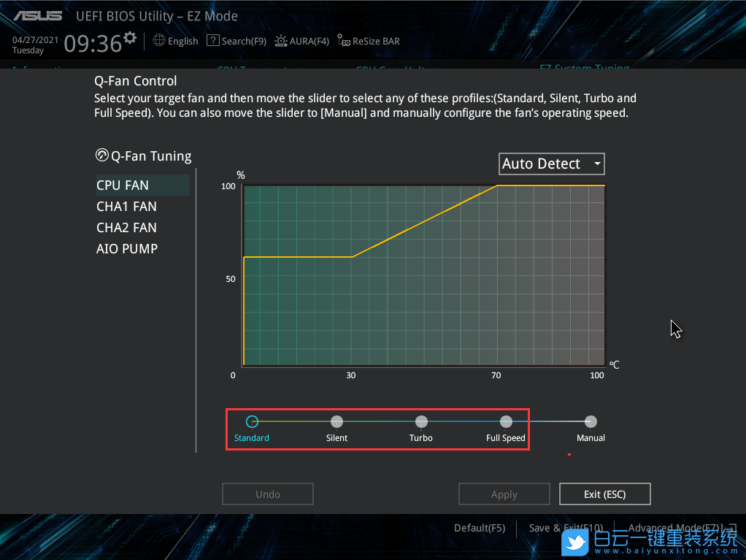Click the ASUS logo

click(36, 15)
